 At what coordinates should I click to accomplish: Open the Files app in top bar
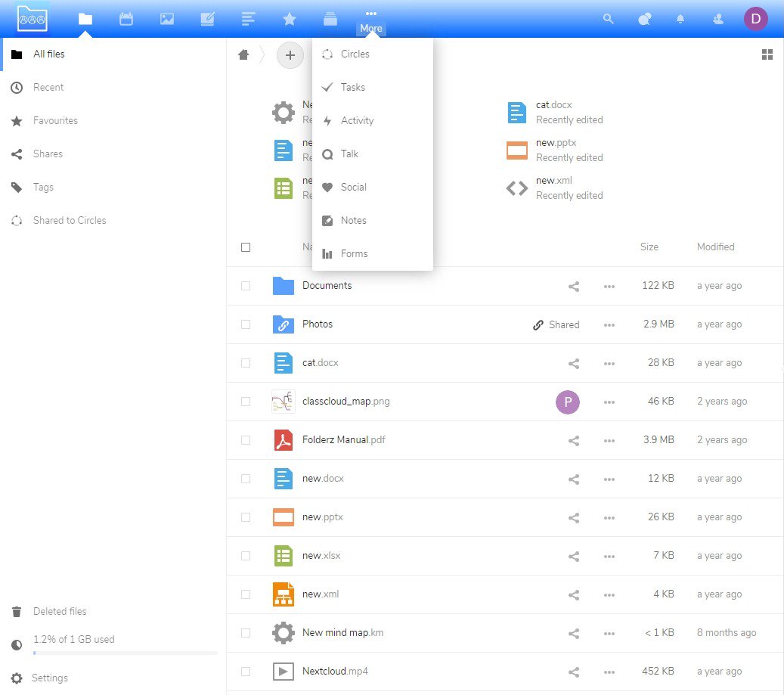click(x=85, y=20)
